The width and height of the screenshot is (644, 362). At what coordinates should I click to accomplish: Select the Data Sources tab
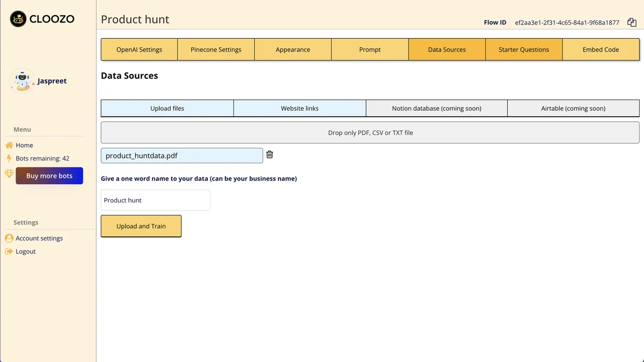click(x=447, y=49)
